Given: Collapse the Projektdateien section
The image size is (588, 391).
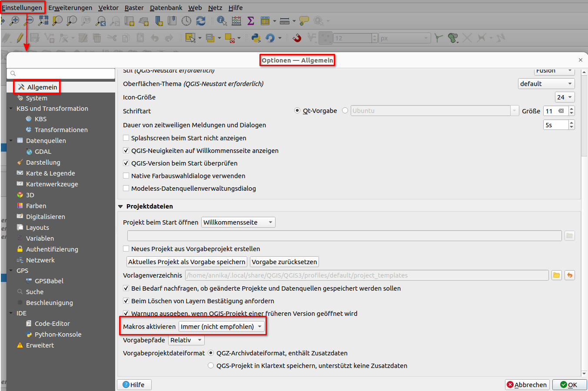Looking at the screenshot, I should (x=121, y=206).
